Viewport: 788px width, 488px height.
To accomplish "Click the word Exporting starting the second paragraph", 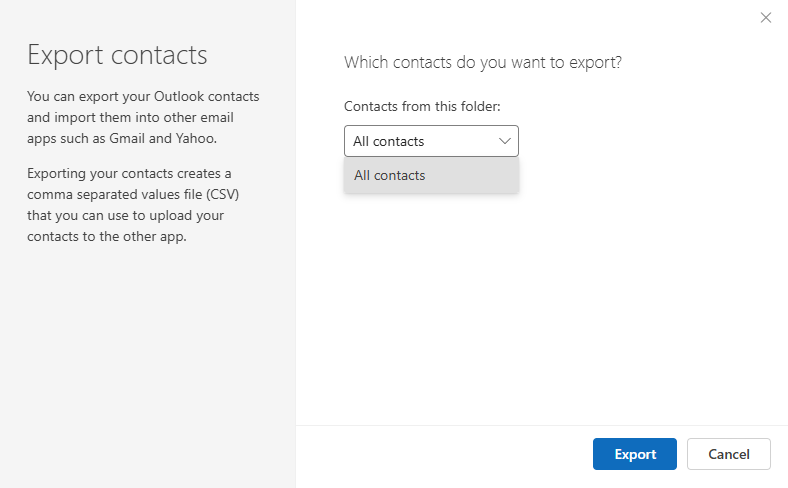I will [x=58, y=173].
